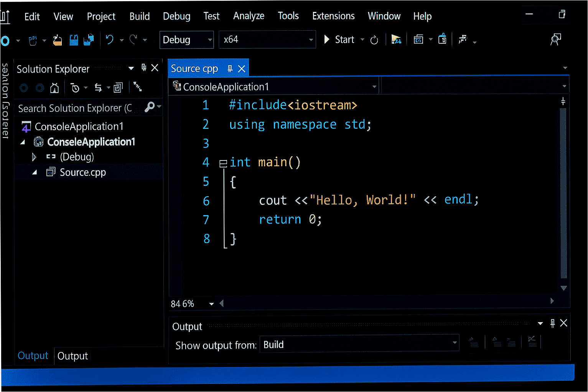
Task: Click the vertical side tab on left edge
Action: 5,101
